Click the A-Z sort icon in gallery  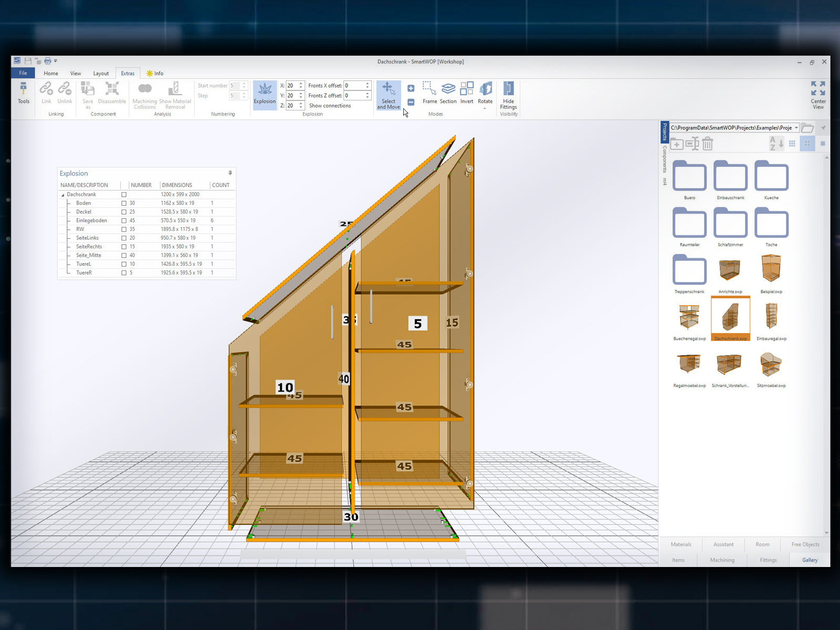tap(776, 143)
